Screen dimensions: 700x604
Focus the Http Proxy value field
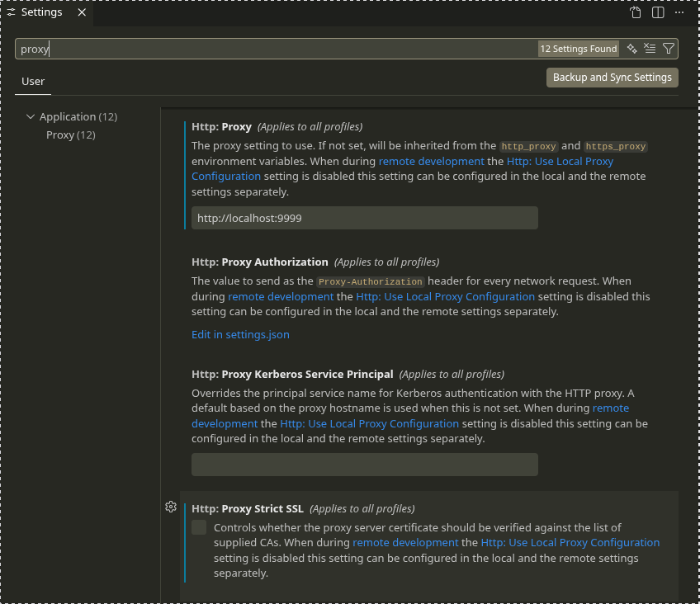coord(364,218)
